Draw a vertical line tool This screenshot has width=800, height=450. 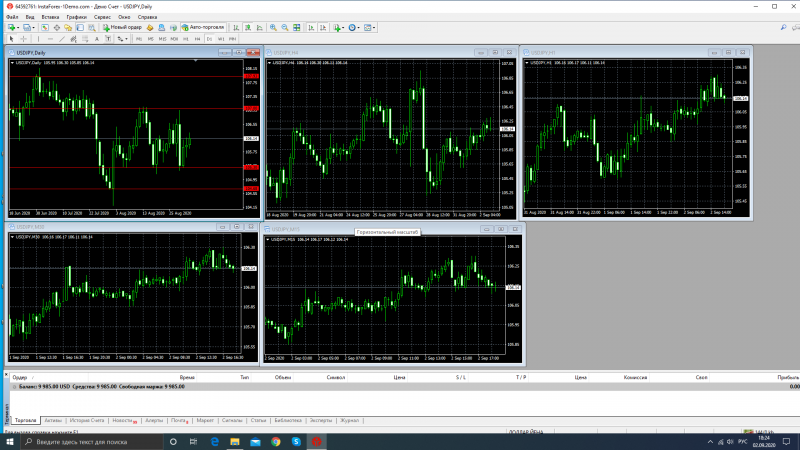[x=38, y=39]
